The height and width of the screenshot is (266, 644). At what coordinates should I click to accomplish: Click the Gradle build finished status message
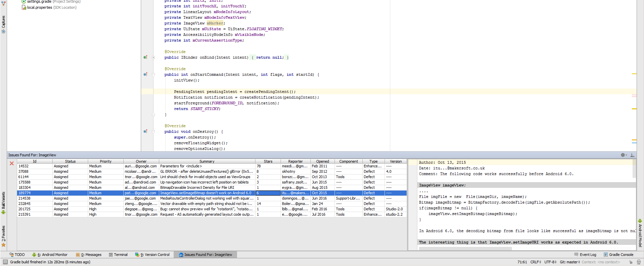[x=50, y=262]
